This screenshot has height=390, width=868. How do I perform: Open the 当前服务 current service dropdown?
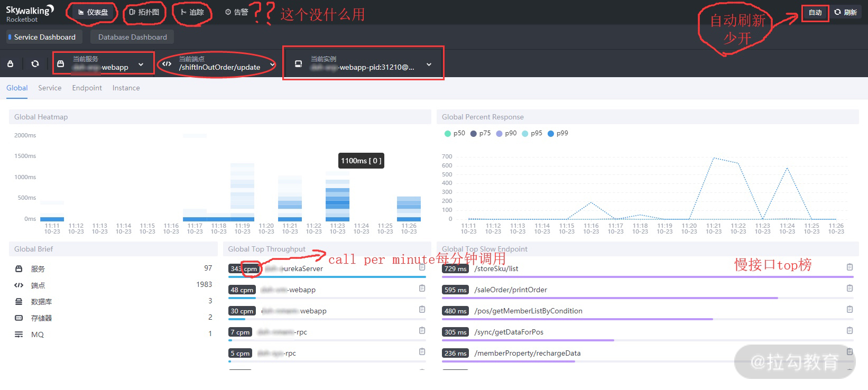tap(103, 63)
